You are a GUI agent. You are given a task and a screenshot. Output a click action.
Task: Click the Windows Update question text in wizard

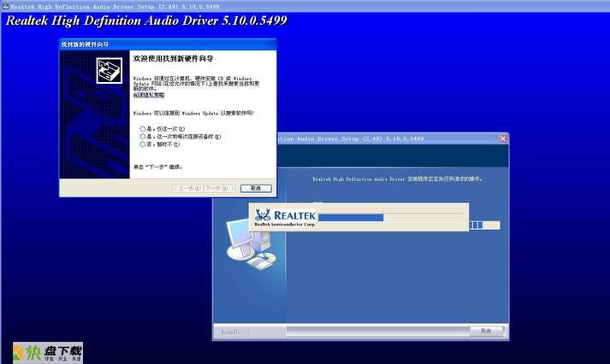click(x=193, y=114)
